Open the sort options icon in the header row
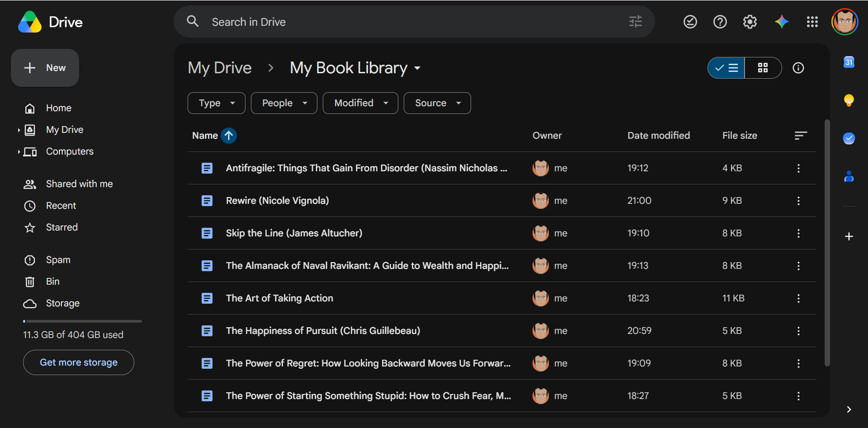This screenshot has height=428, width=868. coord(800,136)
